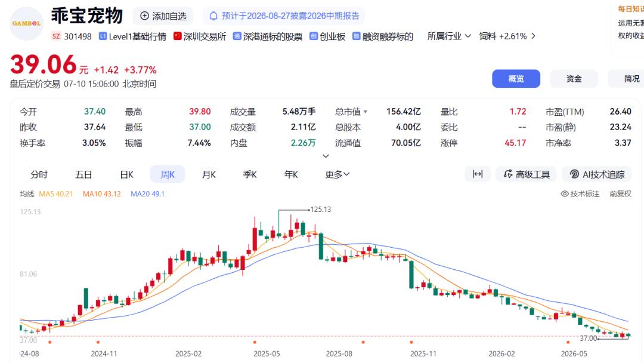Select the 月K chart tab

coord(209,174)
